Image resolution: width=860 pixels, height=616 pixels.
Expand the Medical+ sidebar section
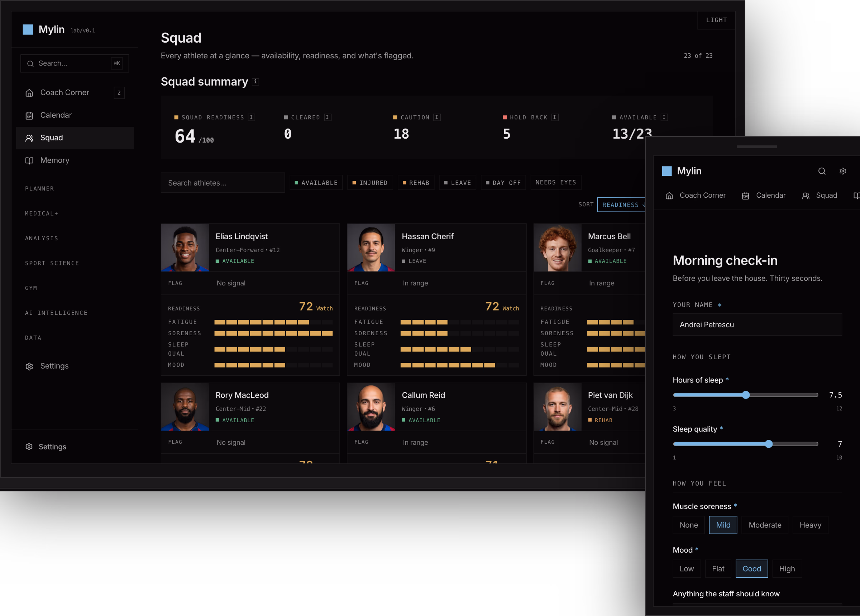tap(41, 213)
